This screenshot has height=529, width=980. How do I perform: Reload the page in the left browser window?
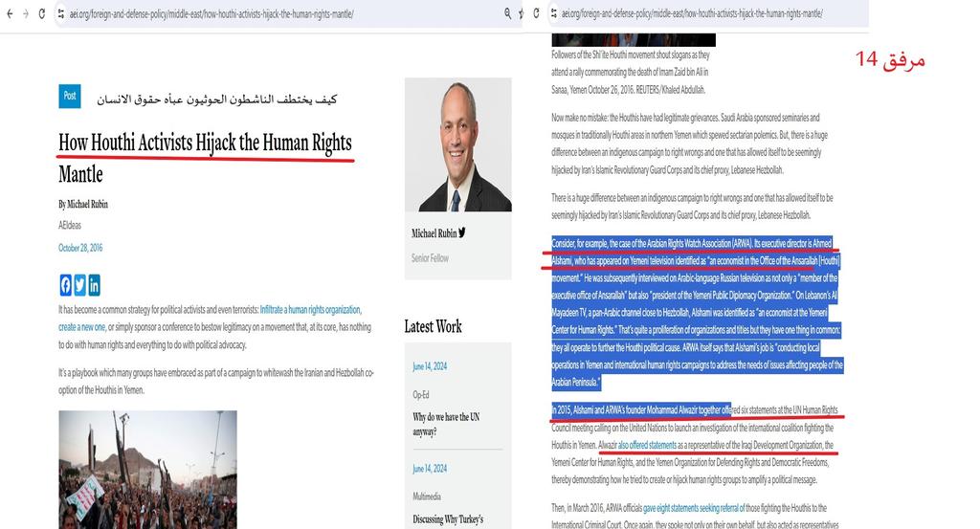click(42, 13)
